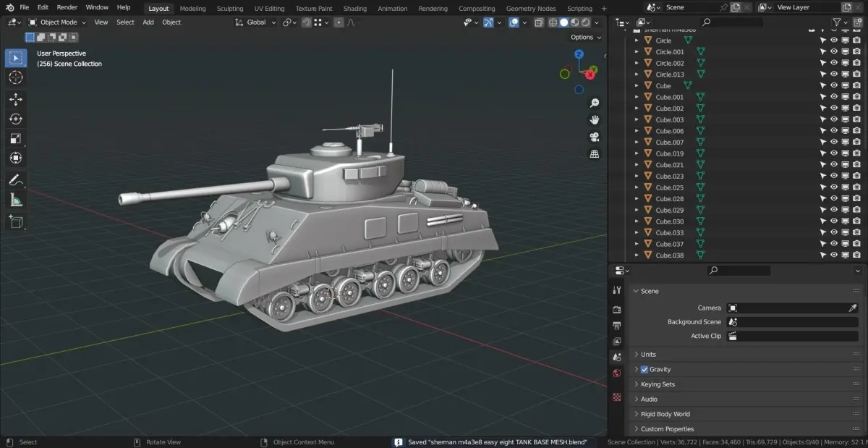This screenshot has height=448, width=868.
Task: Open the Tool properties tab
Action: (617, 290)
